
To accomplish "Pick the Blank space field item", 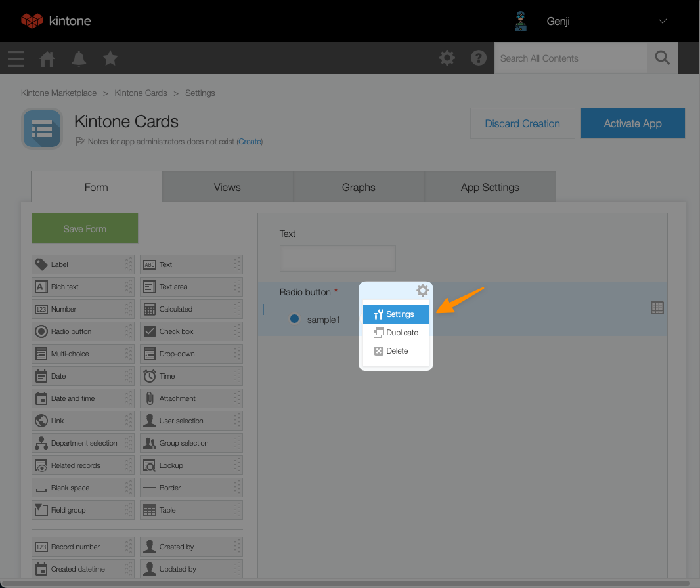I will 83,488.
